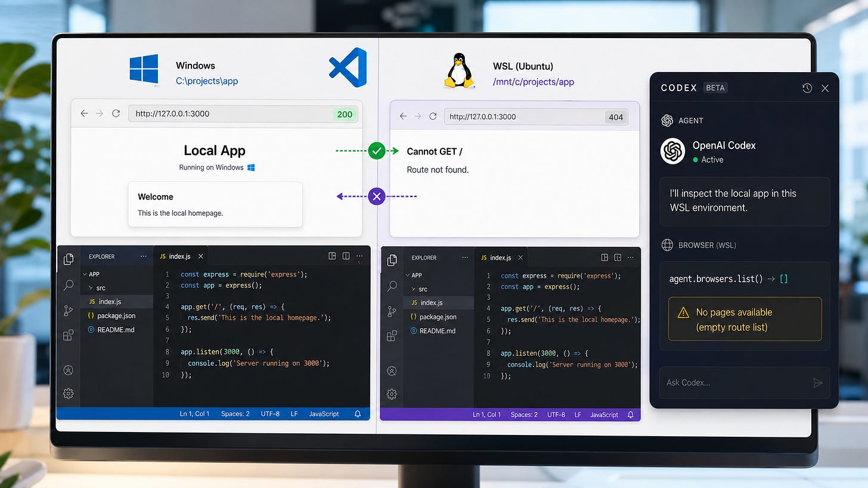
Task: Open Accounts icon in WSL editor activity bar
Action: [x=392, y=371]
